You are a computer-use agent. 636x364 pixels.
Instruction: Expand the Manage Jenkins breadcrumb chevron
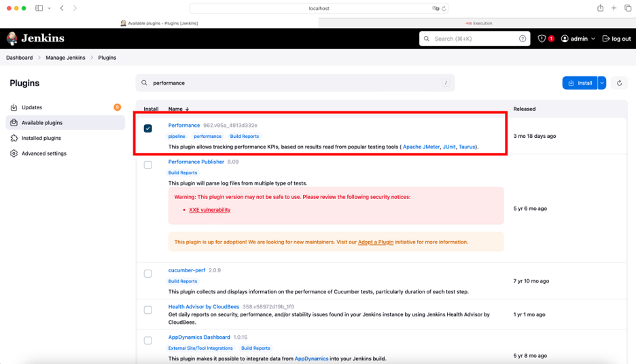point(92,58)
